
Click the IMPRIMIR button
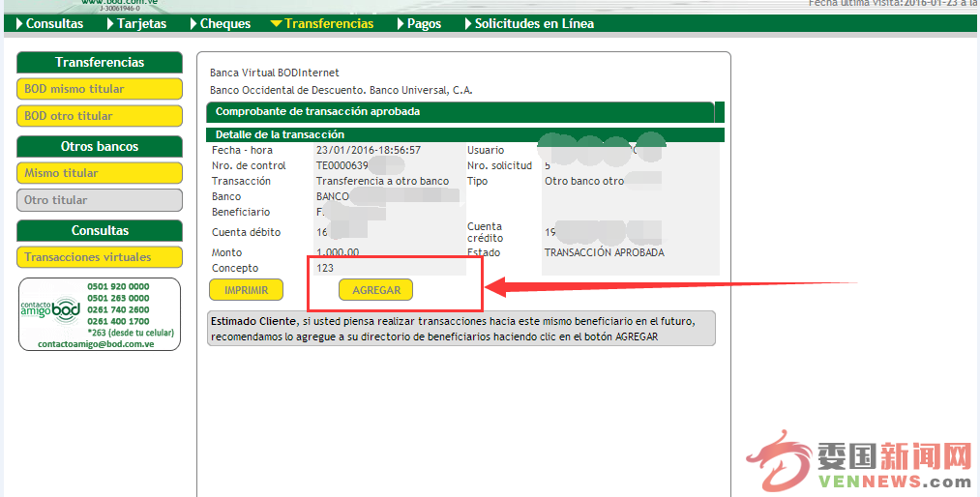pos(246,290)
